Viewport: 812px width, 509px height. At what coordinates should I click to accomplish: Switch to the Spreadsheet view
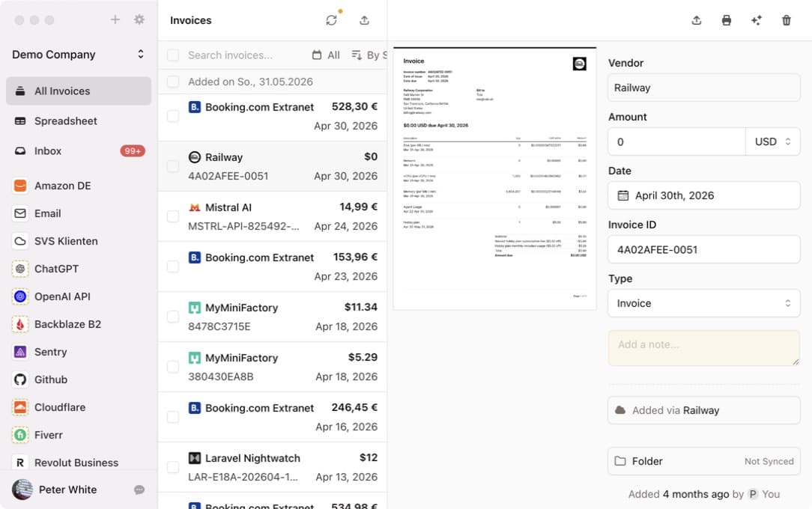79,121
